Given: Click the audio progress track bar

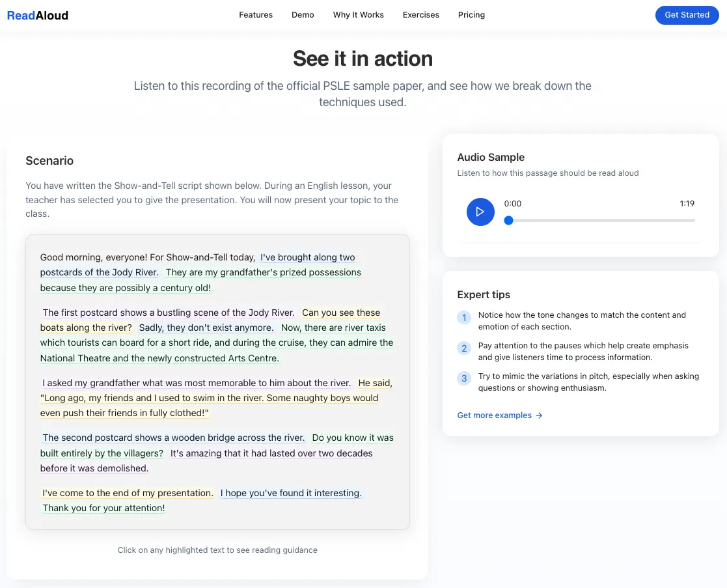Looking at the screenshot, I should pos(599,220).
